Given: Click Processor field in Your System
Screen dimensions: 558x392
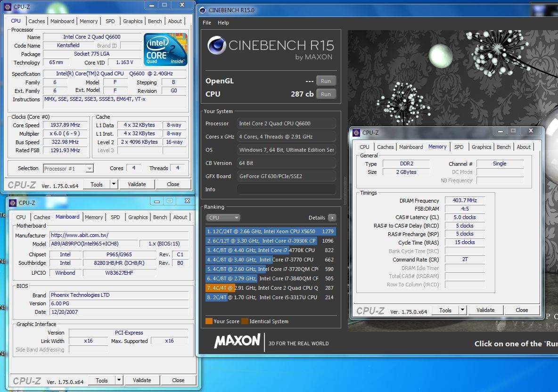Looking at the screenshot, I should (x=287, y=123).
